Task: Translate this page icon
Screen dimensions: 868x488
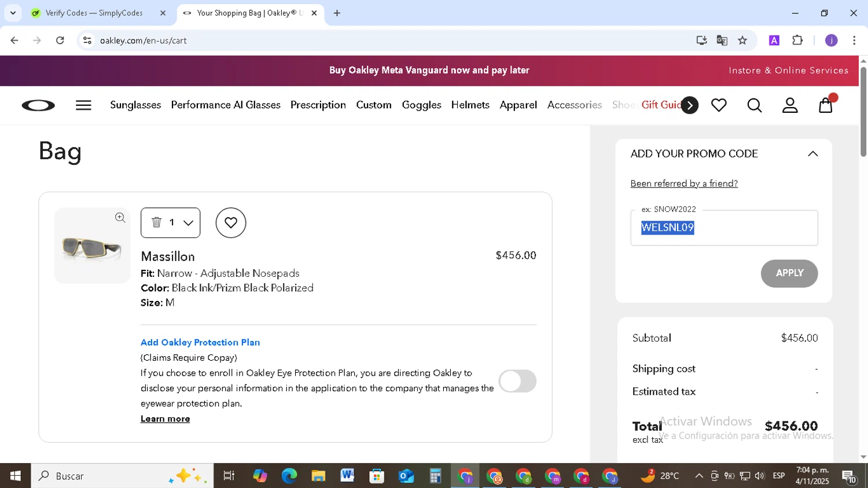Action: pyautogui.click(x=722, y=41)
